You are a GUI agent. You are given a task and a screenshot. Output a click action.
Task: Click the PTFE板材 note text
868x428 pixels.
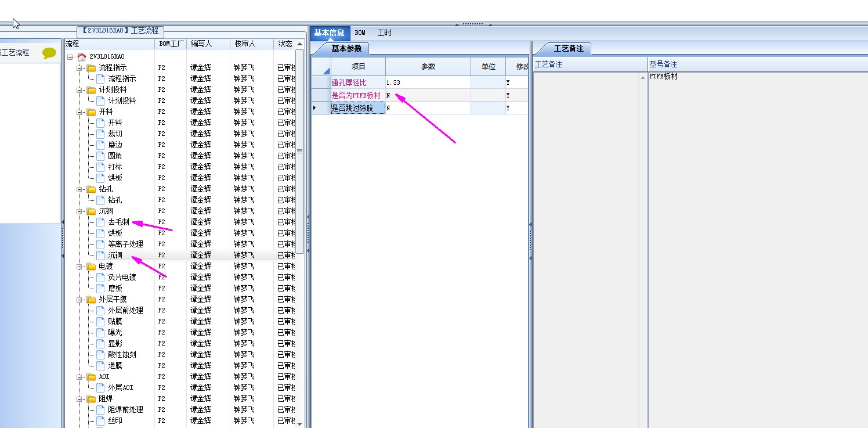(663, 76)
